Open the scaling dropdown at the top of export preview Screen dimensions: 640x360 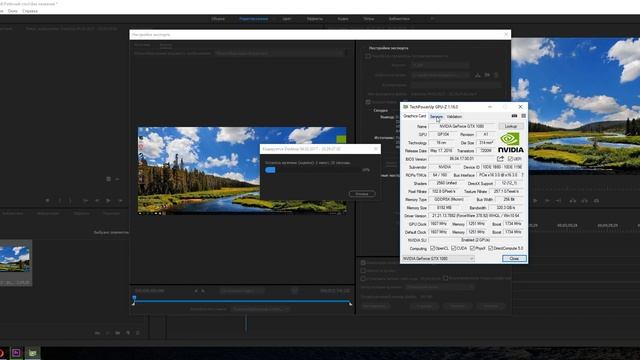[279, 53]
